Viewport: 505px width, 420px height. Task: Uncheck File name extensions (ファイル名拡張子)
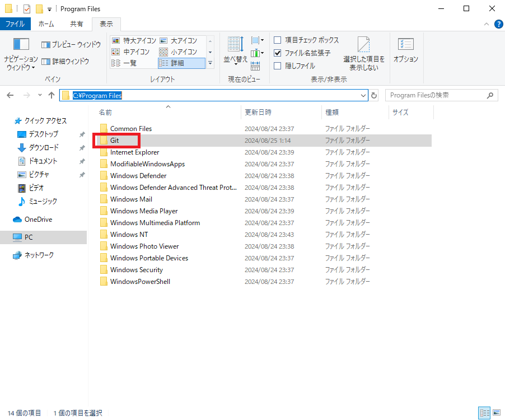tap(278, 53)
